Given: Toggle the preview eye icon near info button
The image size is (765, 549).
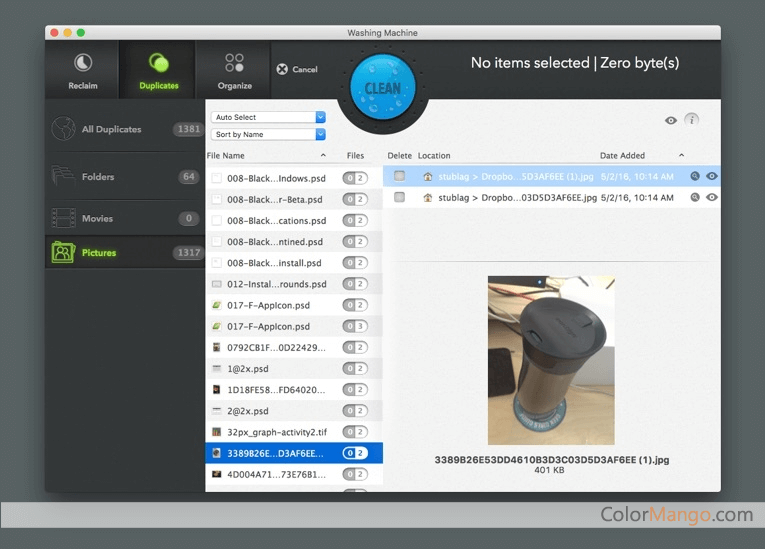Looking at the screenshot, I should (671, 120).
